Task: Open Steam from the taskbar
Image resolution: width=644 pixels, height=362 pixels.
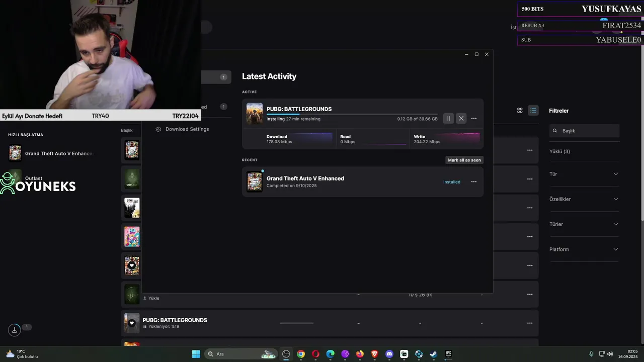Action: [x=433, y=354]
